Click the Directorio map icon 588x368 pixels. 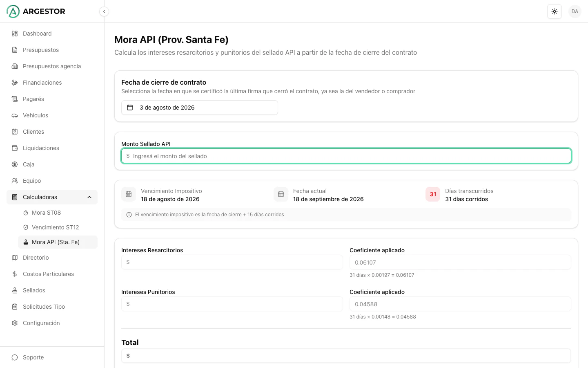(x=15, y=258)
